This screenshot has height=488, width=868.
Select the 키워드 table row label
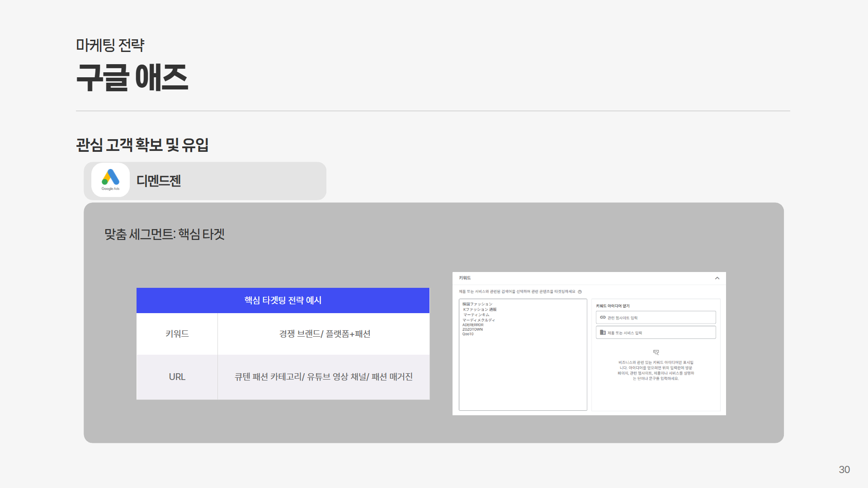click(177, 334)
